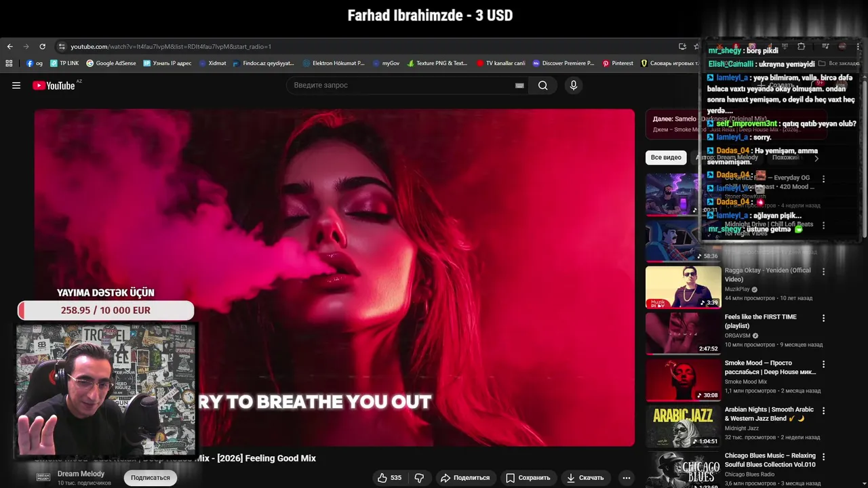The width and height of the screenshot is (868, 488).
Task: Click the youtube.com URL address bar
Action: 171,47
